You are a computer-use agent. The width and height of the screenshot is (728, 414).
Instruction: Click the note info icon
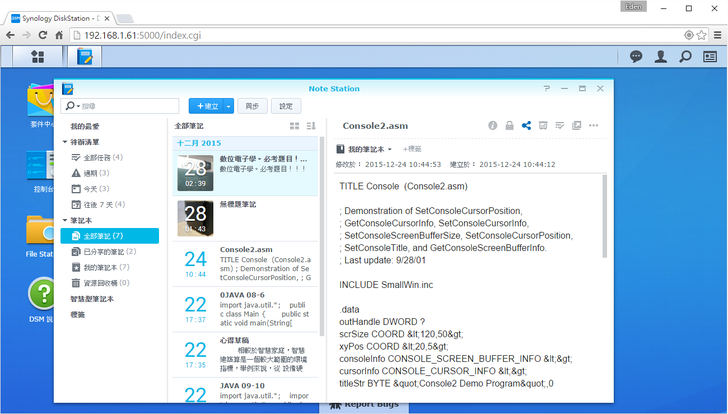492,126
